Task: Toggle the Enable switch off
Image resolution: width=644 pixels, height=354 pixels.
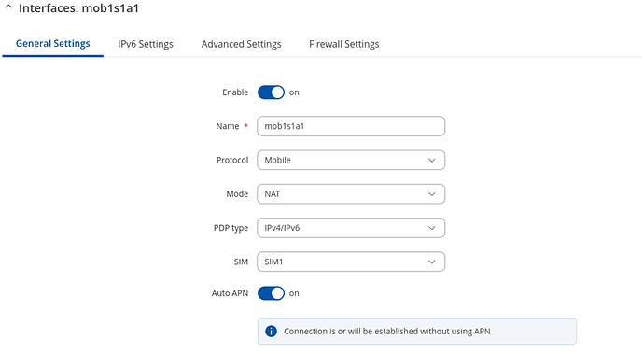Action: 271,92
